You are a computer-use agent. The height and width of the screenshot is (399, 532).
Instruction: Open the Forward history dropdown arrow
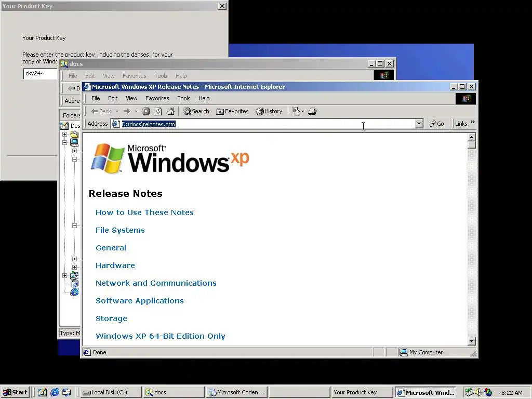(137, 111)
